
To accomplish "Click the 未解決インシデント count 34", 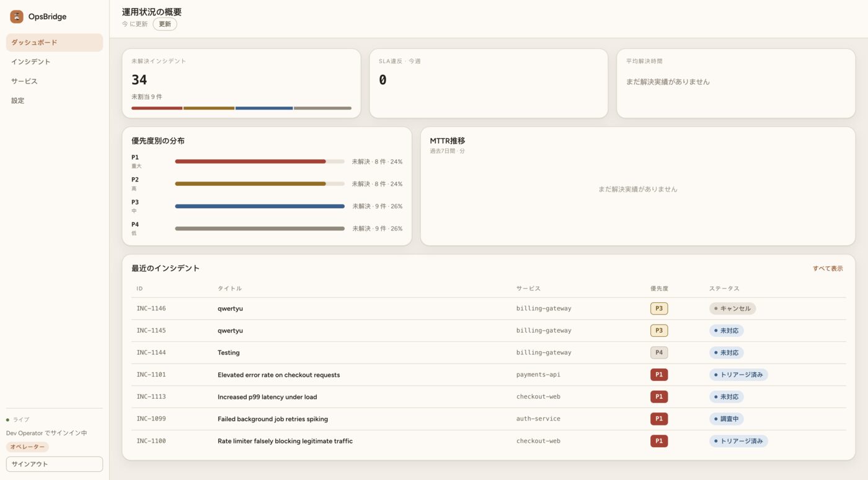I will 139,80.
